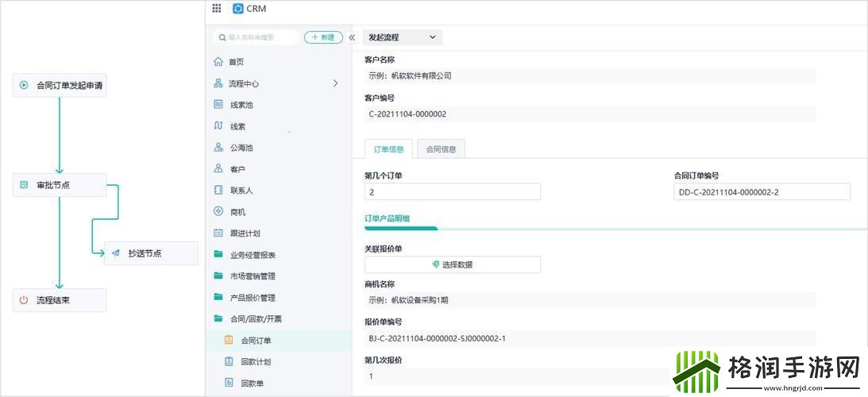Select the 订单产品明细 tab
The height and width of the screenshot is (397, 868).
387,218
